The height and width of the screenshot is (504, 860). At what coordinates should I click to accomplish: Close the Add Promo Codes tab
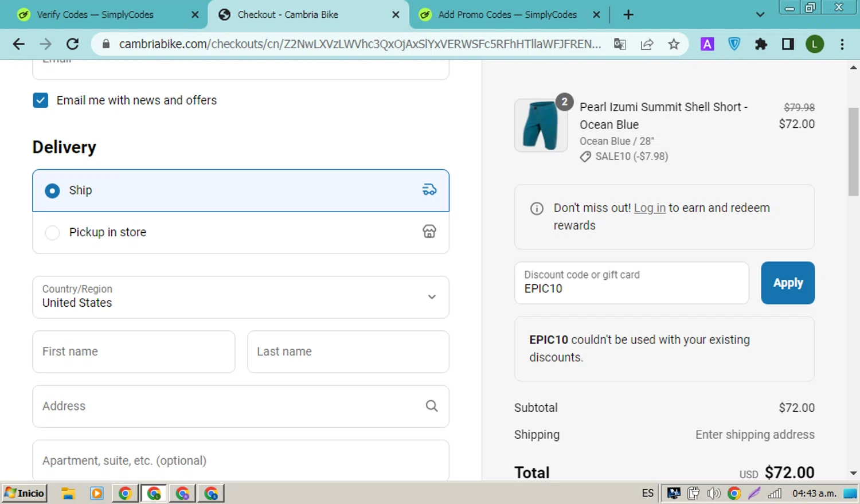596,14
